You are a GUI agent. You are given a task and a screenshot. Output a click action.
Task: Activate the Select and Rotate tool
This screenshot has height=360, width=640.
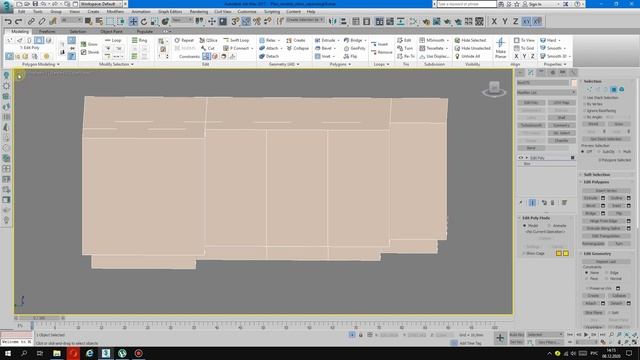[144, 21]
